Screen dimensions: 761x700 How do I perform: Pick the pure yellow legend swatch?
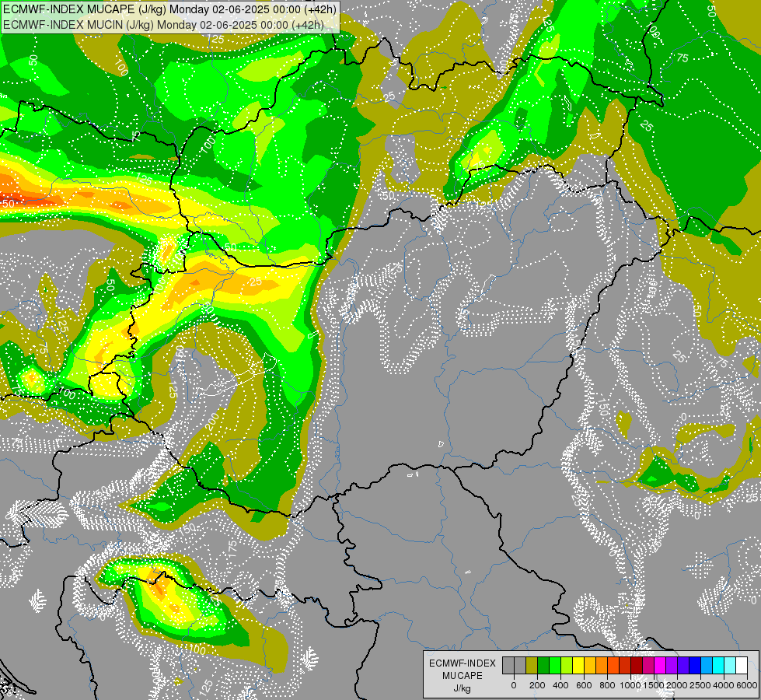point(578,665)
